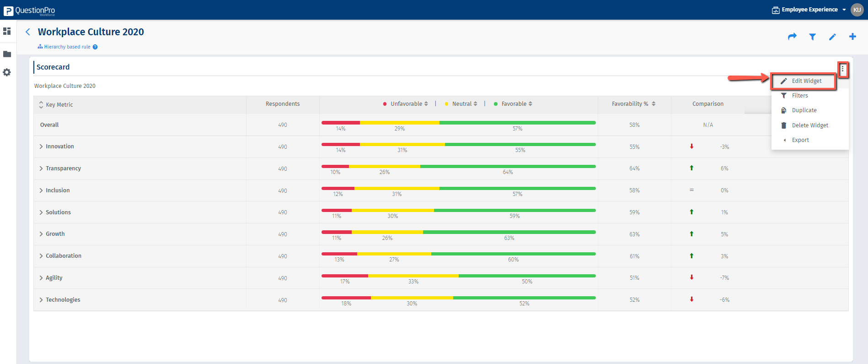868x364 pixels.
Task: Click the Hierarchy based rule link
Action: 67,47
